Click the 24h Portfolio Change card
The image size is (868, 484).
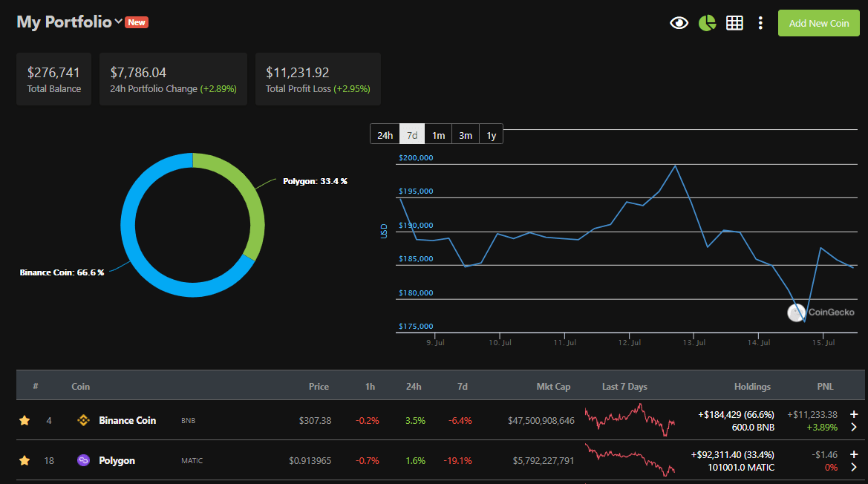(x=173, y=79)
